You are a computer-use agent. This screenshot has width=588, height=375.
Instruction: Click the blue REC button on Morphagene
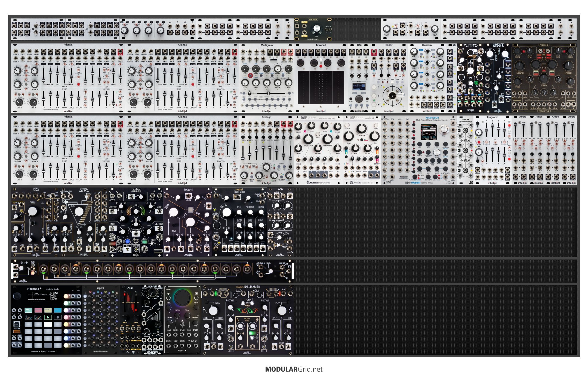127,241
